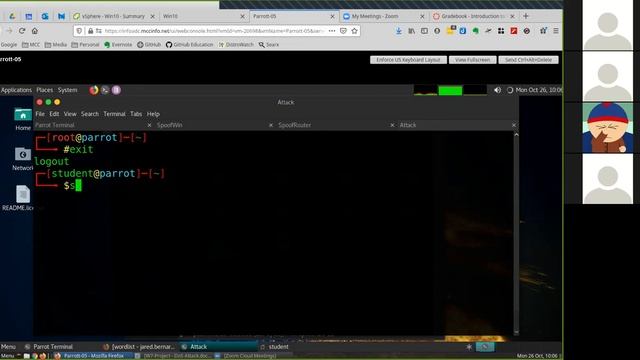Image resolution: width=640 pixels, height=360 pixels.
Task: Open the MCC bookmarks folder
Action: pyautogui.click(x=31, y=44)
